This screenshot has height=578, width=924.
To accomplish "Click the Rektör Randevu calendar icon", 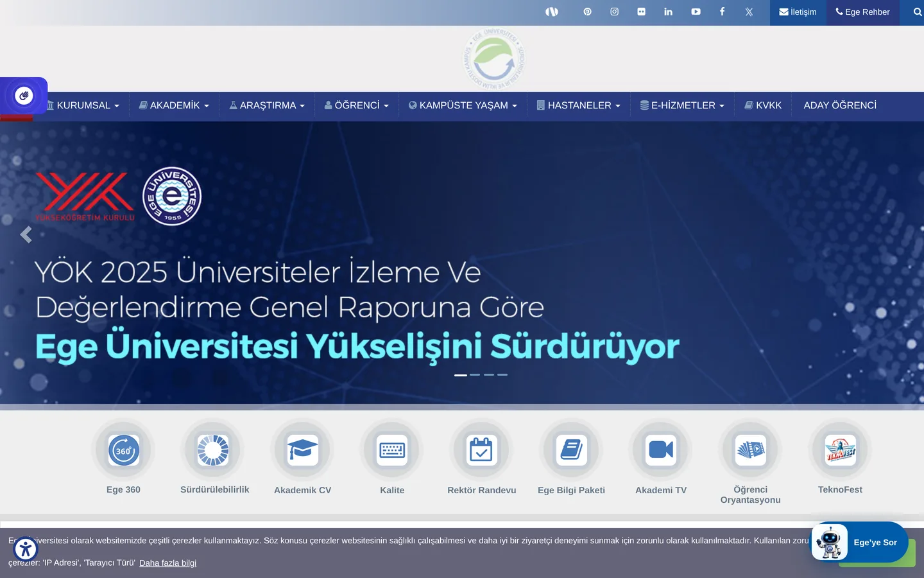I will (x=481, y=450).
